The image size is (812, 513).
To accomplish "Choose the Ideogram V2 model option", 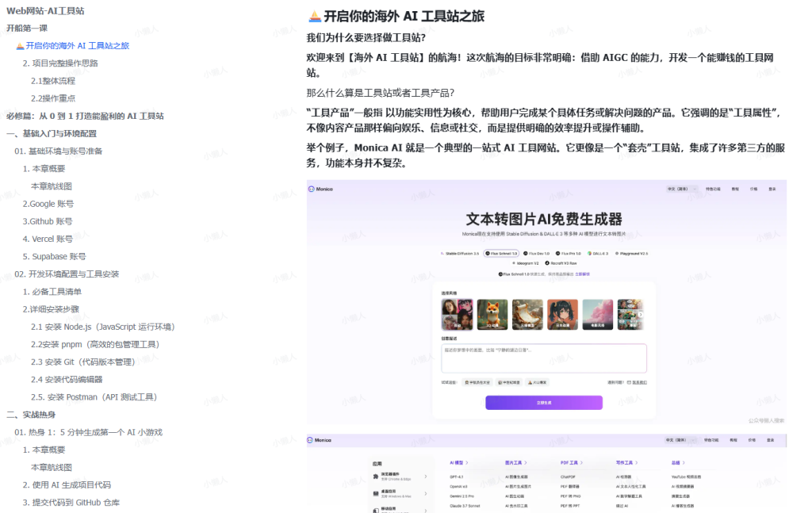I will point(525,263).
